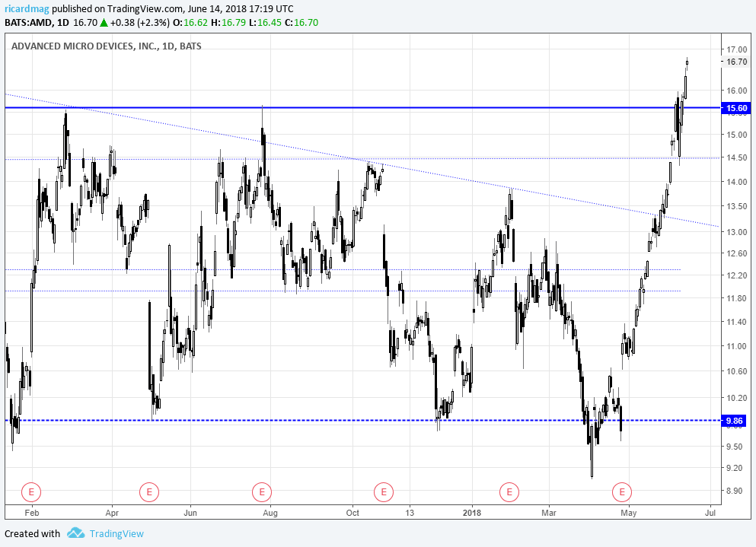Open the TradingView link beside Created with

pos(116,533)
